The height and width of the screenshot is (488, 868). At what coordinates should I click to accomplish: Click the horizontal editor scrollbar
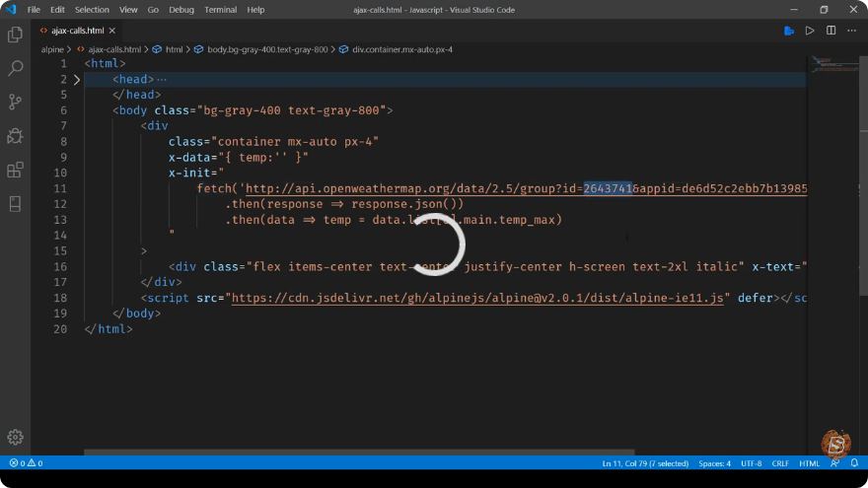tap(359, 453)
